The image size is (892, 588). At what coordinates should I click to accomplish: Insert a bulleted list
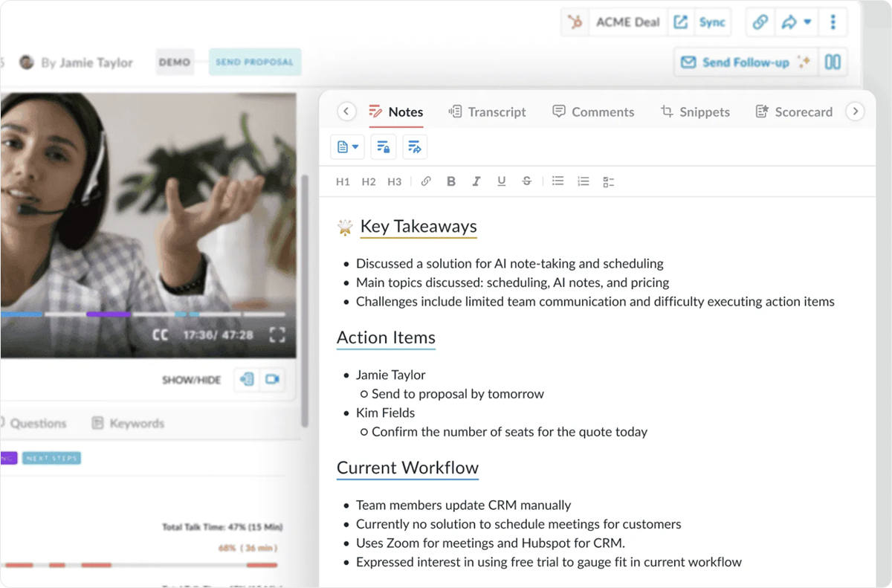(557, 181)
